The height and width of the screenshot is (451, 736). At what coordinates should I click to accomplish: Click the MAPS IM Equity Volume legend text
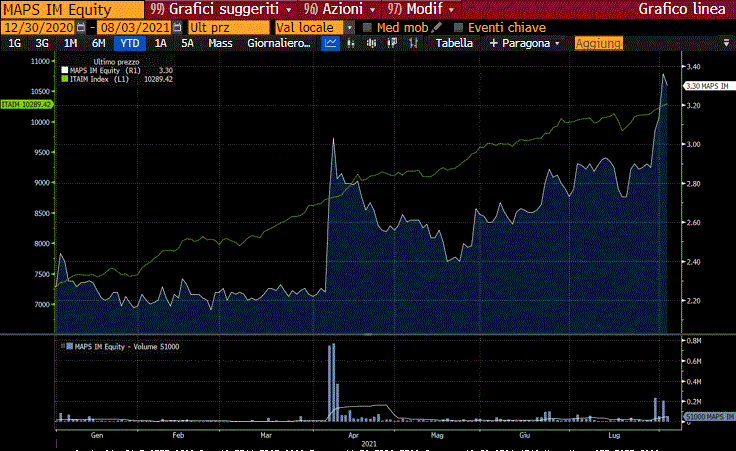[127, 347]
